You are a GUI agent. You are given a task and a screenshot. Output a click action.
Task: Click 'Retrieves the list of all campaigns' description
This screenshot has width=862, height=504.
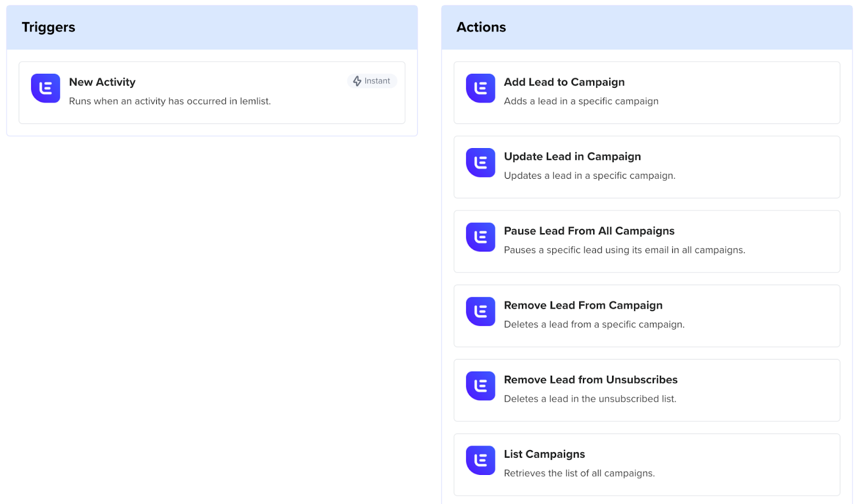579,473
